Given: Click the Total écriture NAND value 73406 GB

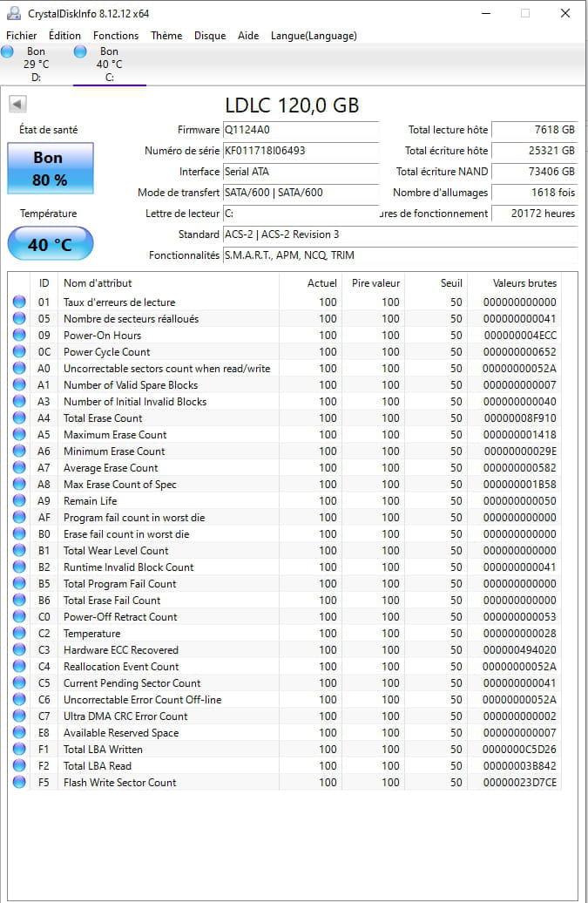Looking at the screenshot, I should pos(535,172).
